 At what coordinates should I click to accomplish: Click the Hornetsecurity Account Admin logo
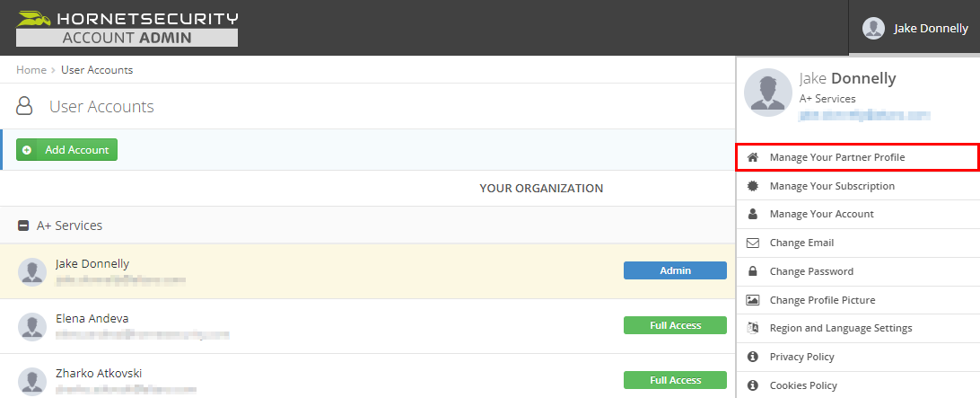point(127,28)
